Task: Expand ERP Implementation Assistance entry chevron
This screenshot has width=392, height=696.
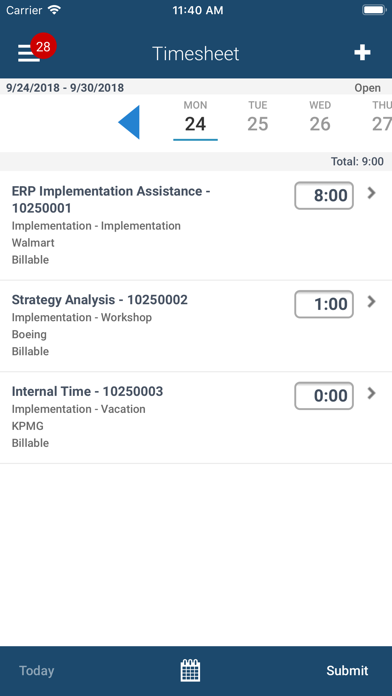Action: tap(372, 193)
